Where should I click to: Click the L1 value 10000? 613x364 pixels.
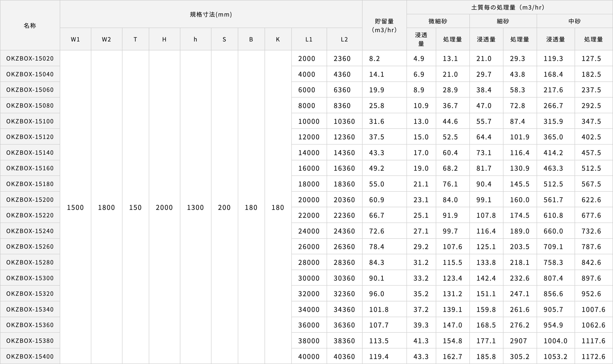309,121
